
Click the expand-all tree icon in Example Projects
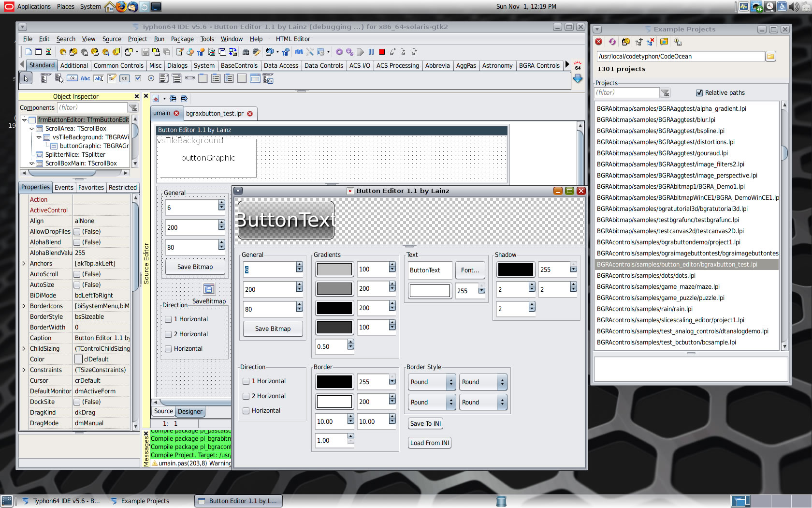[639, 42]
